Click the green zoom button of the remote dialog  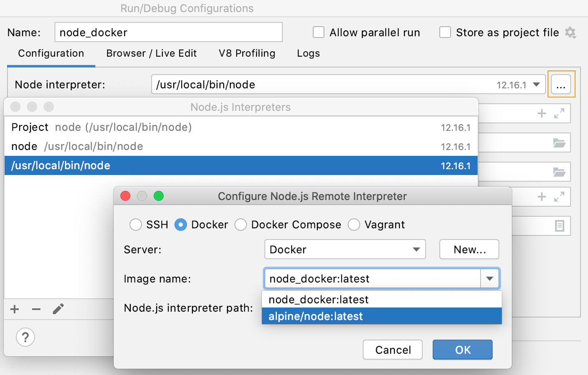159,196
